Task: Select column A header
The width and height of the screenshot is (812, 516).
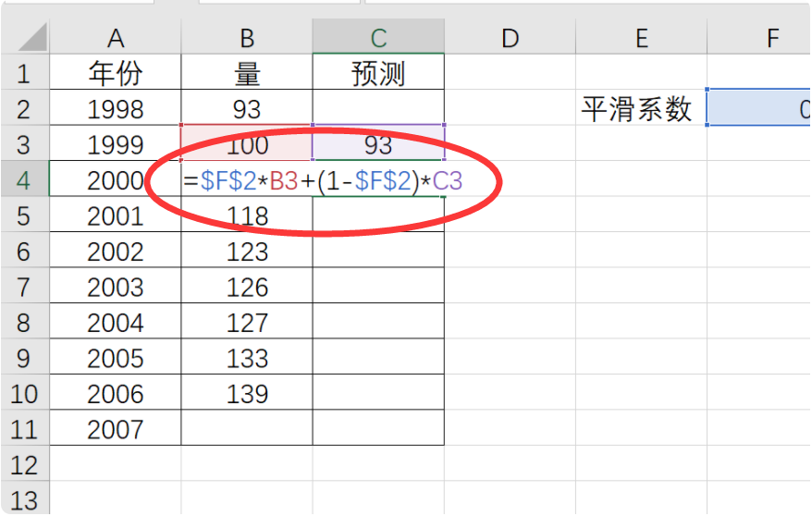Action: click(x=116, y=37)
